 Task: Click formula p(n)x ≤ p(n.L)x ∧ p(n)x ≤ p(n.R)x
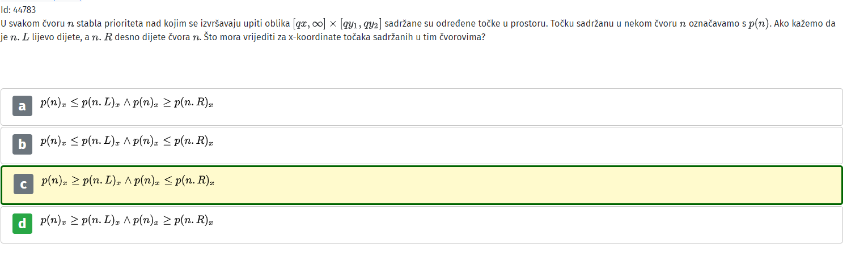click(x=127, y=142)
